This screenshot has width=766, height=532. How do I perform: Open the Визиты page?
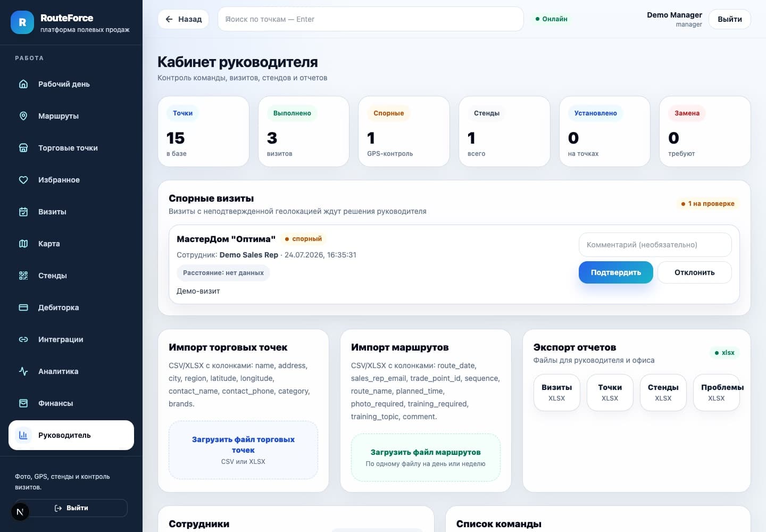click(71, 212)
